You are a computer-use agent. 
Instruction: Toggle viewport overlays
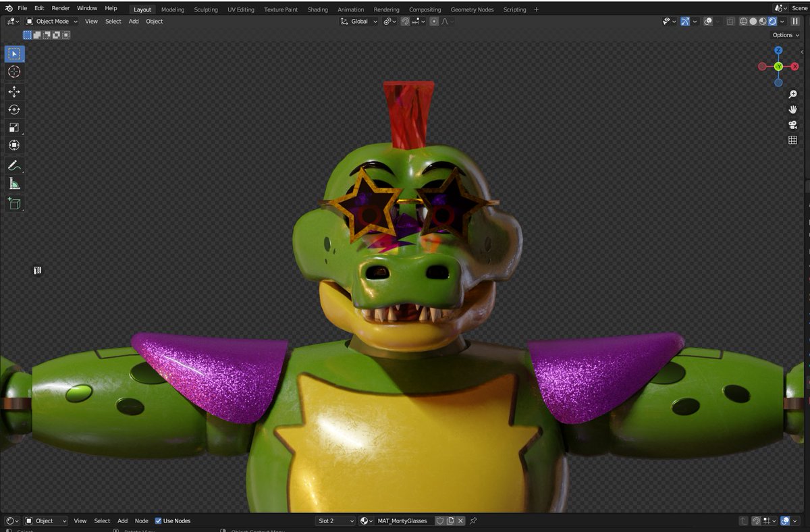(708, 21)
